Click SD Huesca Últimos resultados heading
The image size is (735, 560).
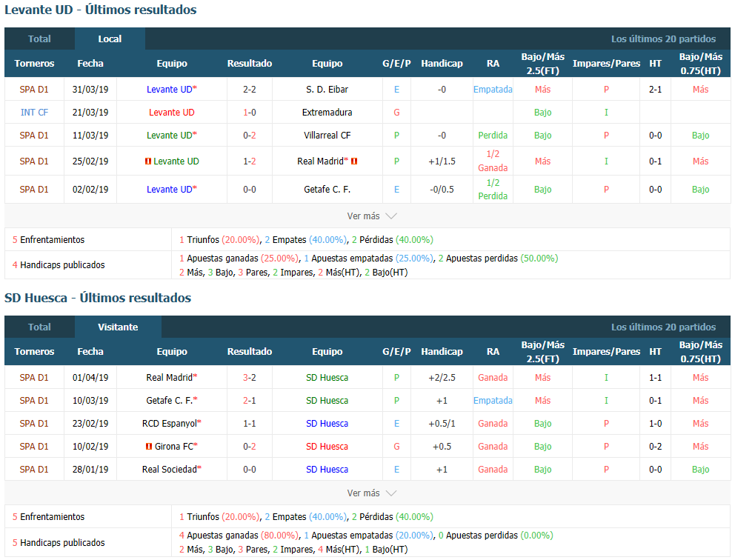98,298
